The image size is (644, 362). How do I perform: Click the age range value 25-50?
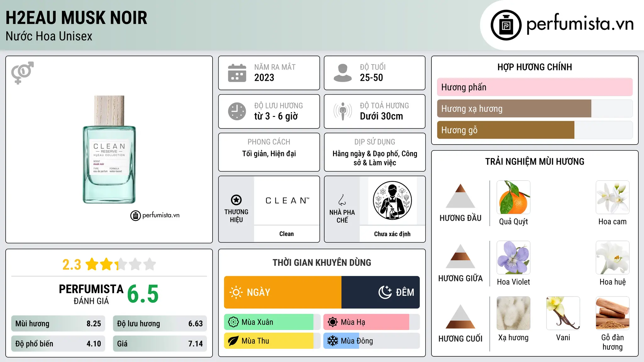pyautogui.click(x=371, y=78)
